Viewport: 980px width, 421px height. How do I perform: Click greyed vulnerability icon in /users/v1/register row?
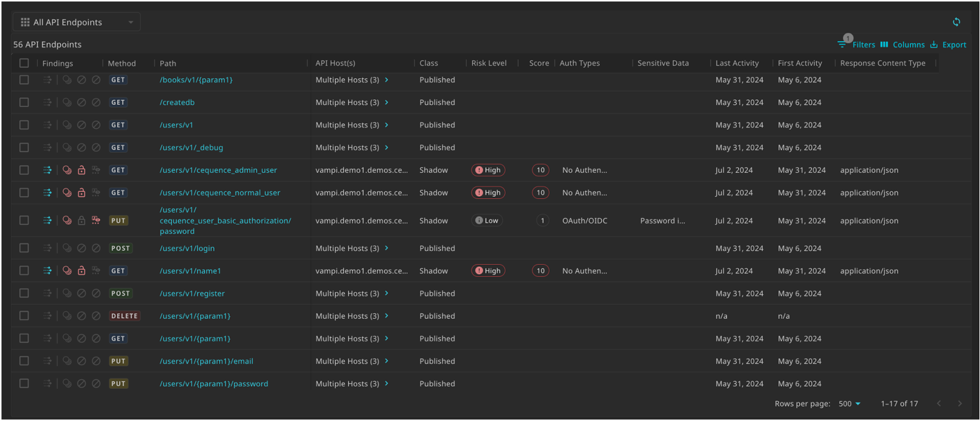click(x=67, y=293)
